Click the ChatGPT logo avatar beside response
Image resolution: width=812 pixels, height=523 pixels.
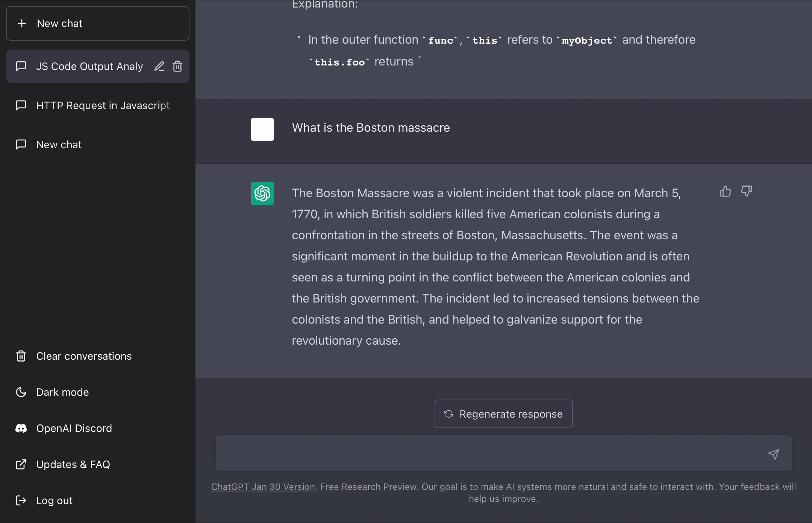pyautogui.click(x=262, y=193)
